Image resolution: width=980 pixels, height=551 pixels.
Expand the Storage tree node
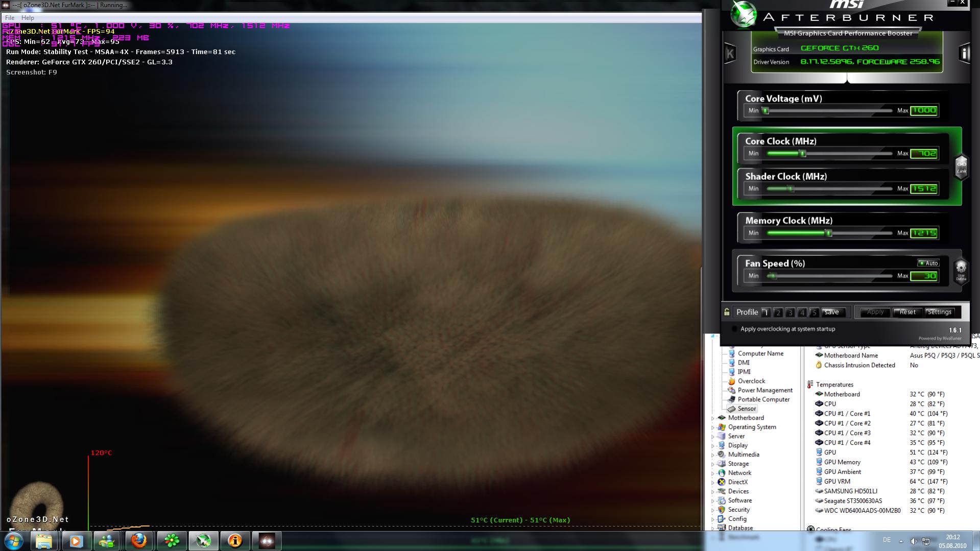713,464
